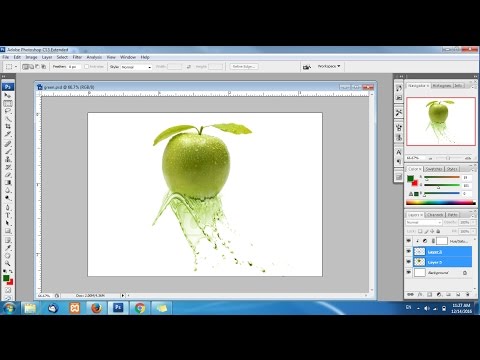Select the Brush tool

pos(8,152)
